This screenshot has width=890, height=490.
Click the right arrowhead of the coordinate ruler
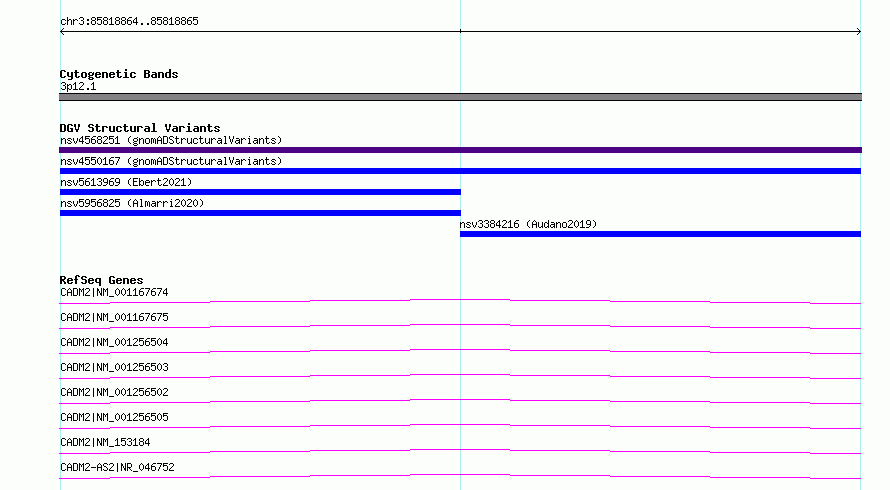(x=859, y=32)
